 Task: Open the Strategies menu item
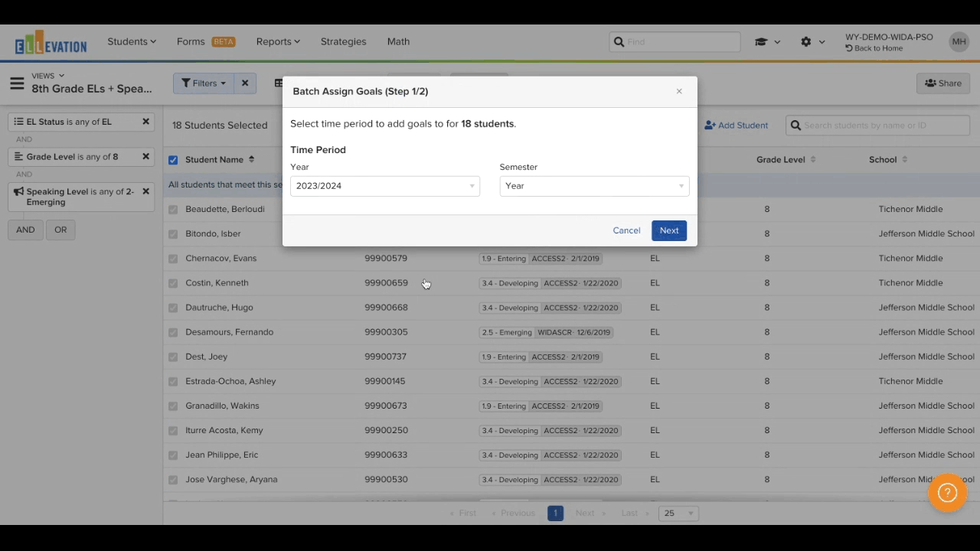click(343, 41)
